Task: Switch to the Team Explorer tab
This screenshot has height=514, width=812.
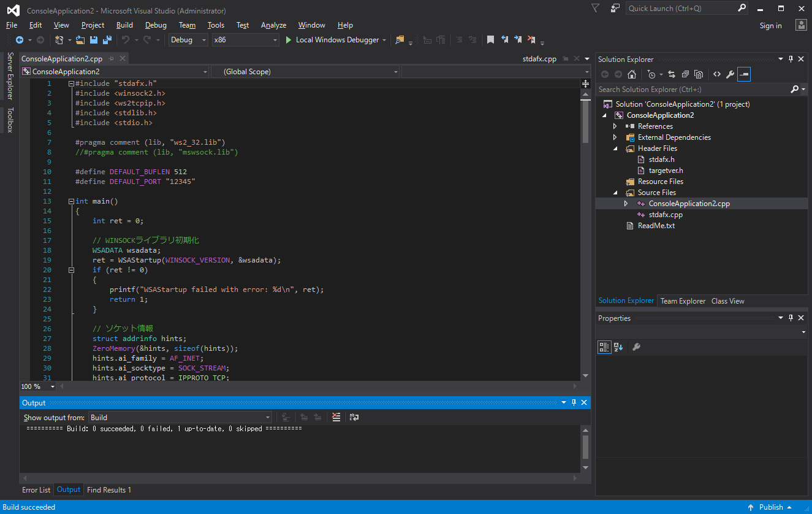Action: [x=683, y=301]
